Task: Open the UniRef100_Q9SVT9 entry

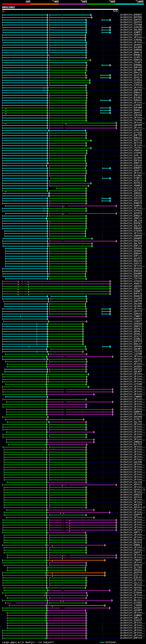Action: [x=131, y=311]
